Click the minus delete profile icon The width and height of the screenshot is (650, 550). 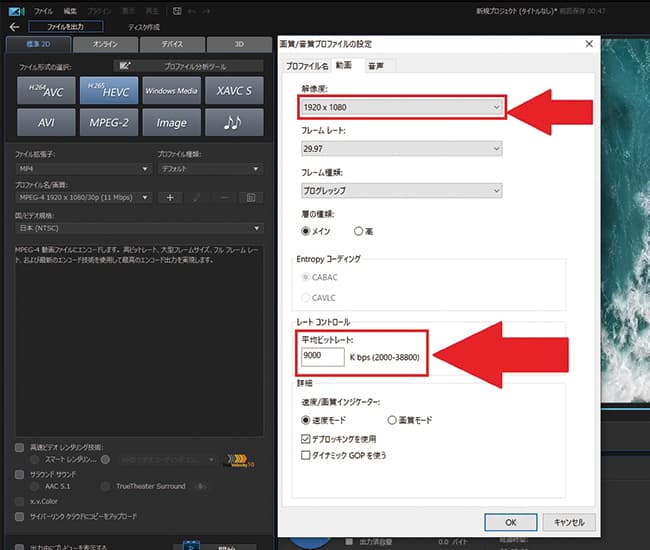click(224, 198)
